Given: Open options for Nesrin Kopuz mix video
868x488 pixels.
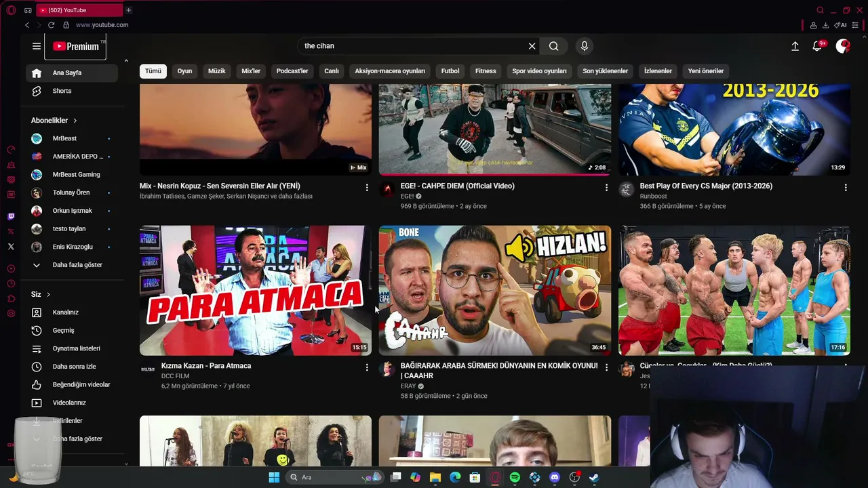Looking at the screenshot, I should coord(367,187).
